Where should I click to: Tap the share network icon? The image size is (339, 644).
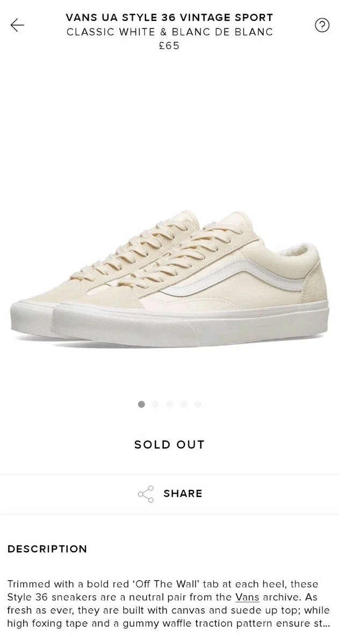click(146, 494)
